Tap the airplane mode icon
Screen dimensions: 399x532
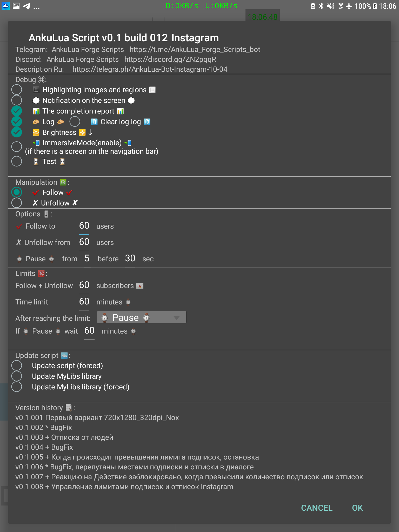coord(349,6)
